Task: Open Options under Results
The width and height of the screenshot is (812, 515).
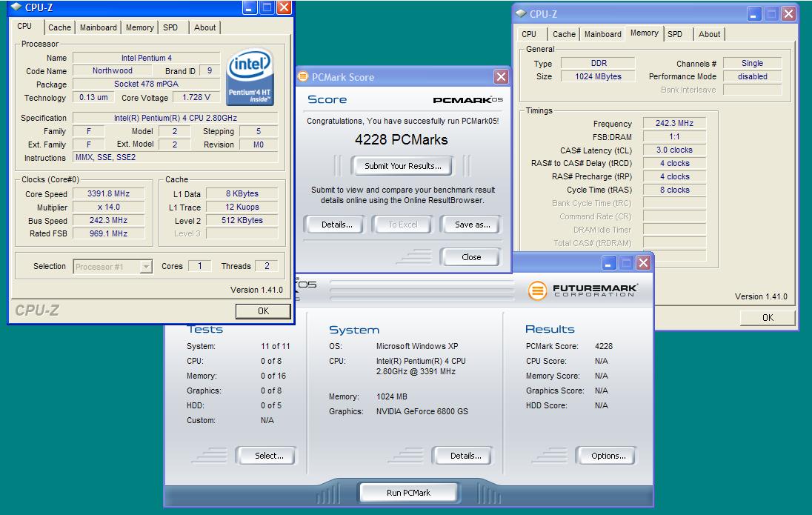Action: [608, 456]
